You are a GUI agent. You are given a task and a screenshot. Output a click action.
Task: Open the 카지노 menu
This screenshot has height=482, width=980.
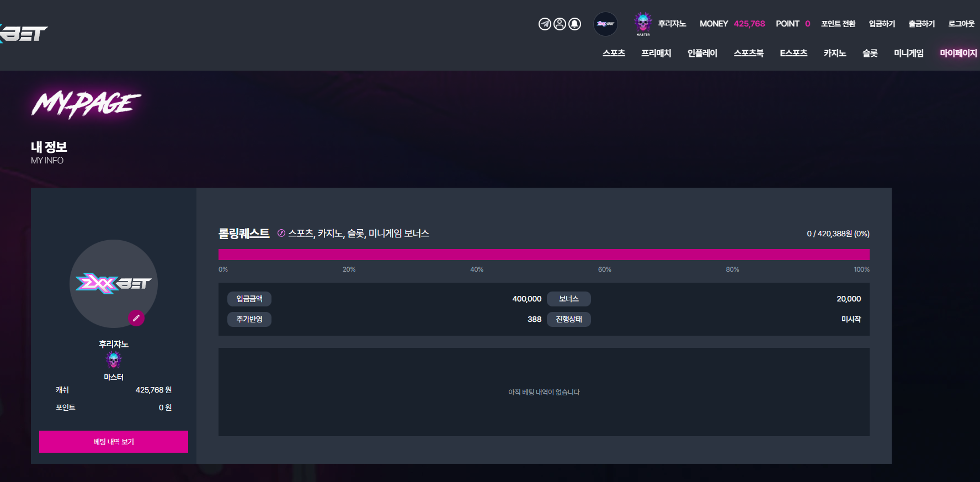[x=834, y=53]
